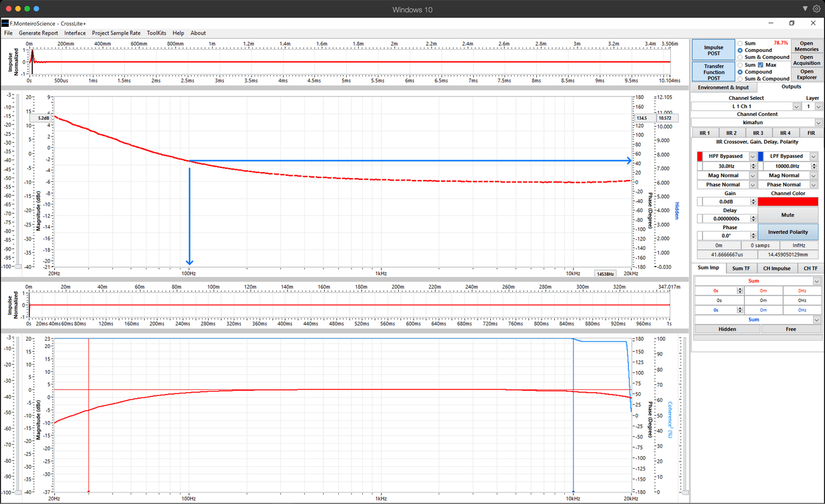Open the HPF Mag Normal dropdown
The width and height of the screenshot is (825, 504).
coord(753,176)
